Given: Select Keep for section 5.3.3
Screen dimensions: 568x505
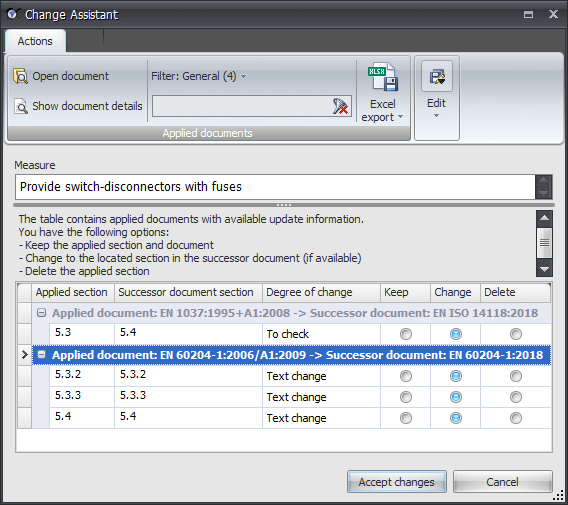Looking at the screenshot, I should (x=406, y=397).
